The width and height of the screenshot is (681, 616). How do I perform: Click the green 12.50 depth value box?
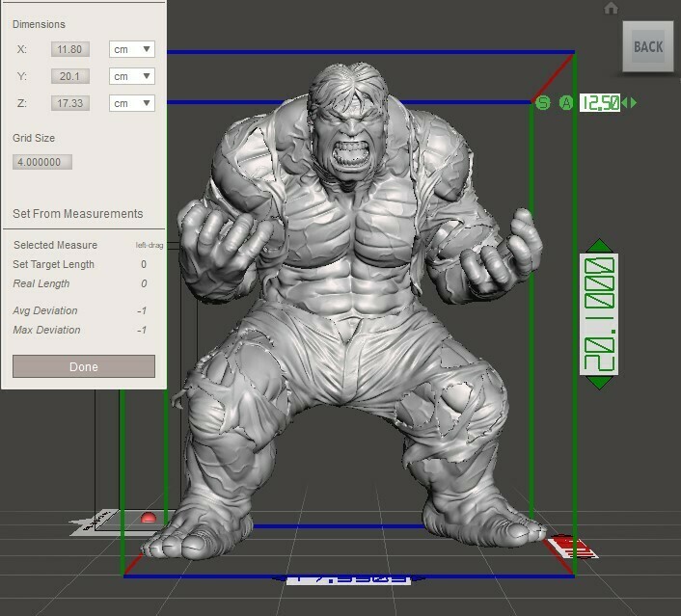point(600,103)
